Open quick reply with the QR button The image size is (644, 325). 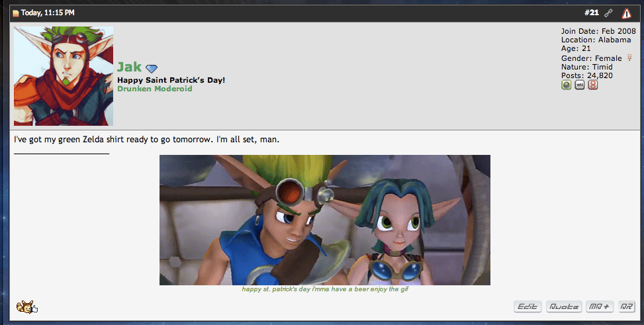[x=626, y=306]
